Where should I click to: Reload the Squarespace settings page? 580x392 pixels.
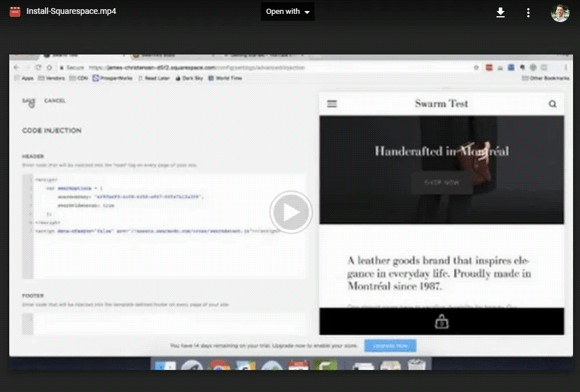(x=37, y=67)
